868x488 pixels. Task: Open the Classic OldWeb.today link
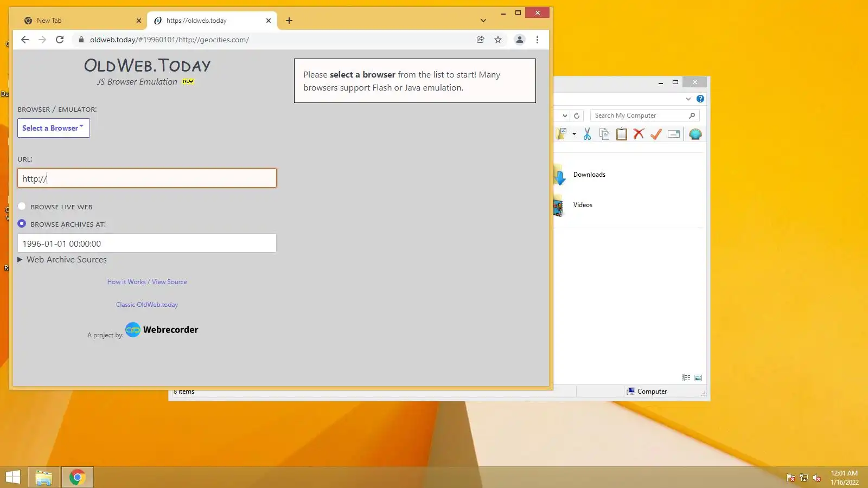(147, 305)
